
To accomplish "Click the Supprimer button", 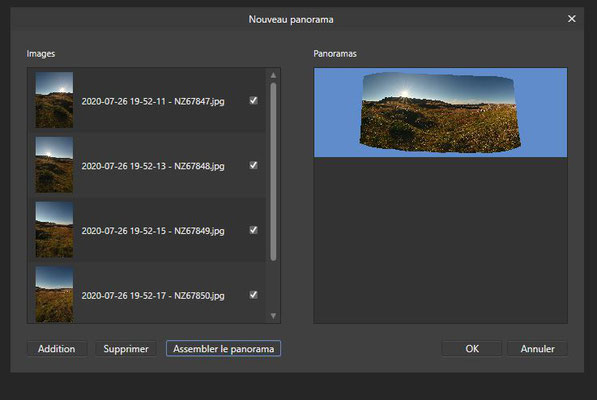I will point(126,349).
